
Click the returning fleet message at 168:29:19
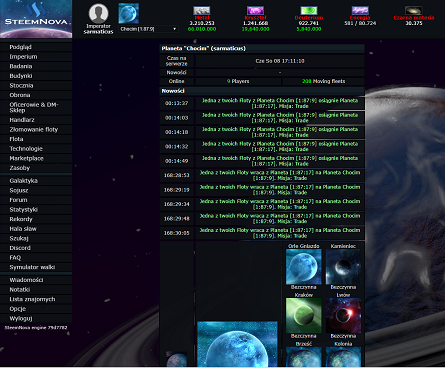[x=280, y=190]
